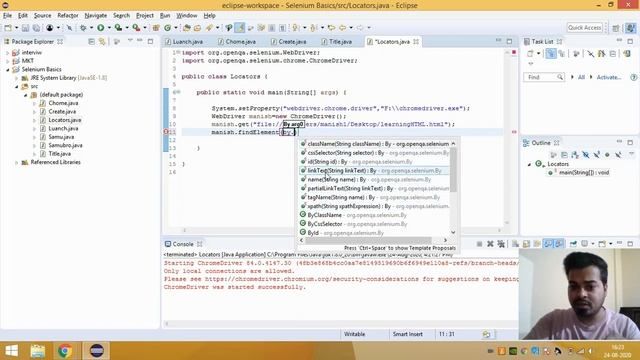Toggle Show Console on Standard Out change

tap(548, 244)
